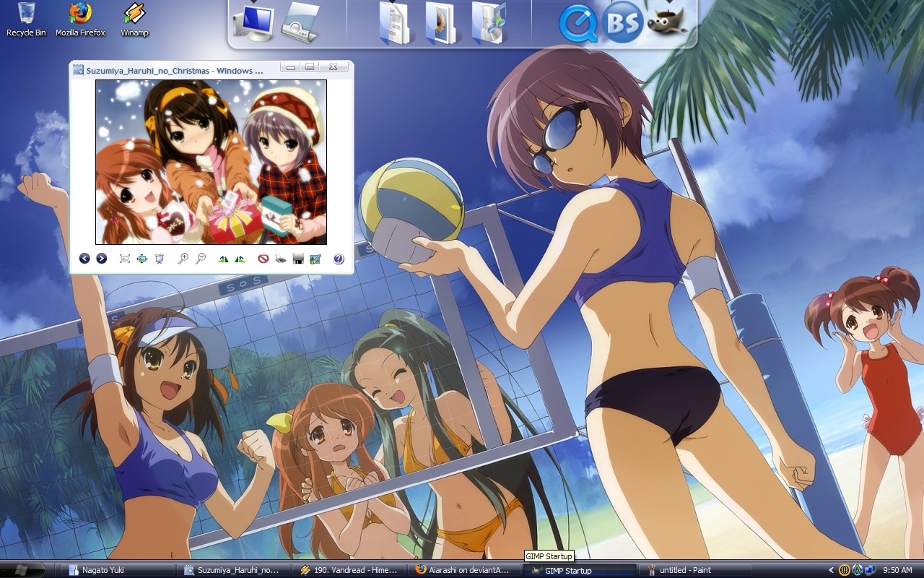Save a copy using floppy disk icon
This screenshot has height=578, width=924.
[297, 259]
